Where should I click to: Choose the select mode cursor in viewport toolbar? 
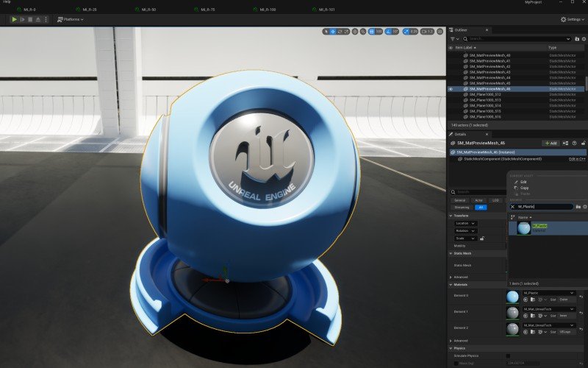coord(326,32)
